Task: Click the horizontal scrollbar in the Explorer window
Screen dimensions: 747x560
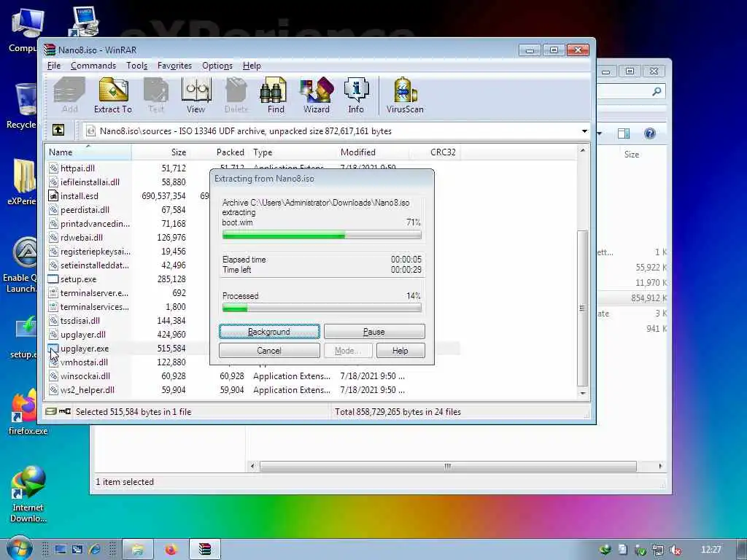Action: pyautogui.click(x=448, y=466)
